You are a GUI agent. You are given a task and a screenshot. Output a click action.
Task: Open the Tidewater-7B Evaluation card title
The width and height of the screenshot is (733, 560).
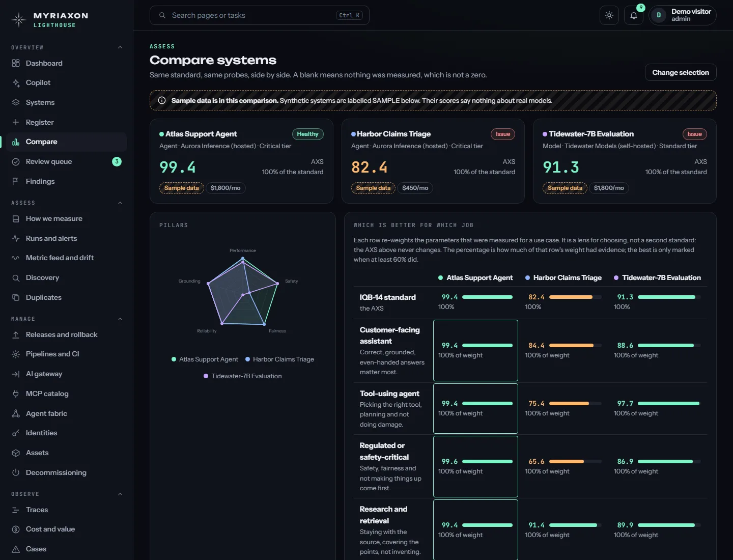591,134
